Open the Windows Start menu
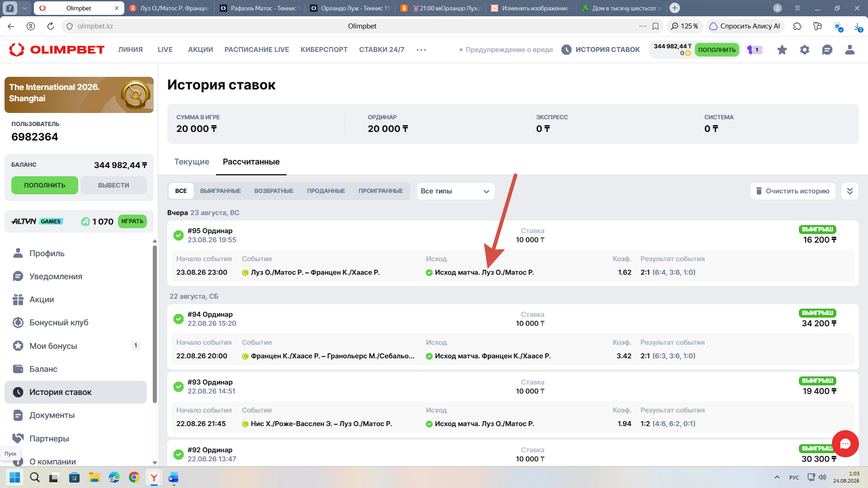Screen dimensions: 868x488 point(14,477)
